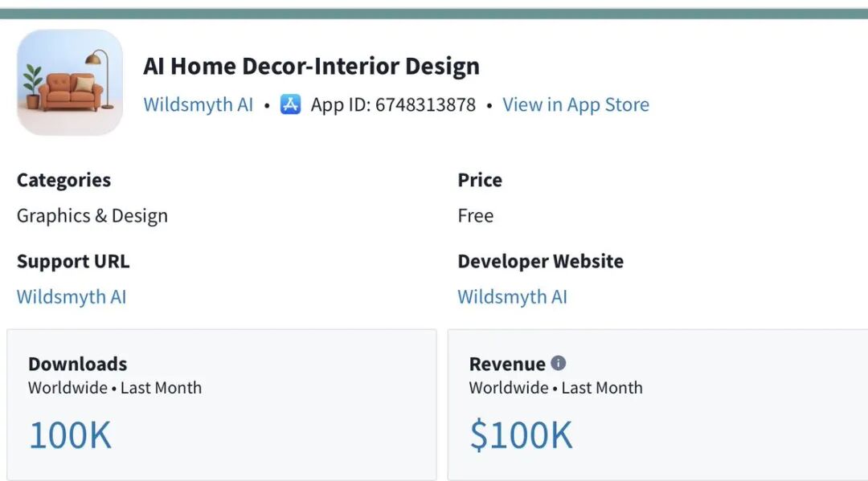The width and height of the screenshot is (868, 481).
Task: Click Worldwide Last Month under Downloads
Action: (115, 388)
